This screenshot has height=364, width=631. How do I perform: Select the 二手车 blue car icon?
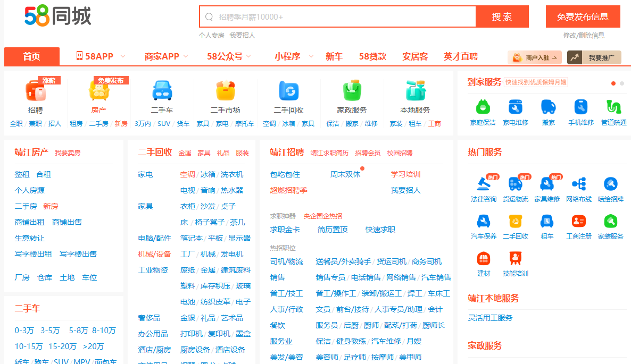pyautogui.click(x=162, y=91)
